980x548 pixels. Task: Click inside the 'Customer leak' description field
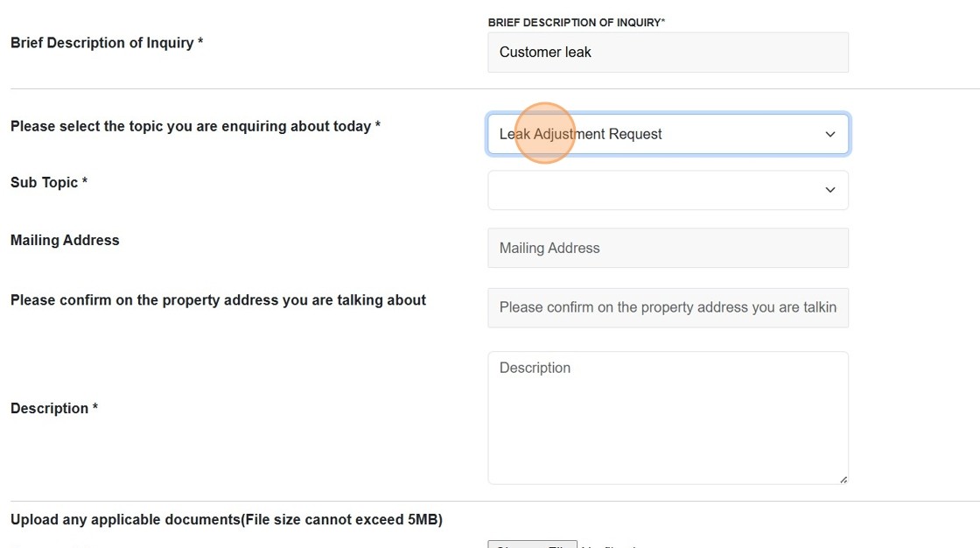coord(668,52)
